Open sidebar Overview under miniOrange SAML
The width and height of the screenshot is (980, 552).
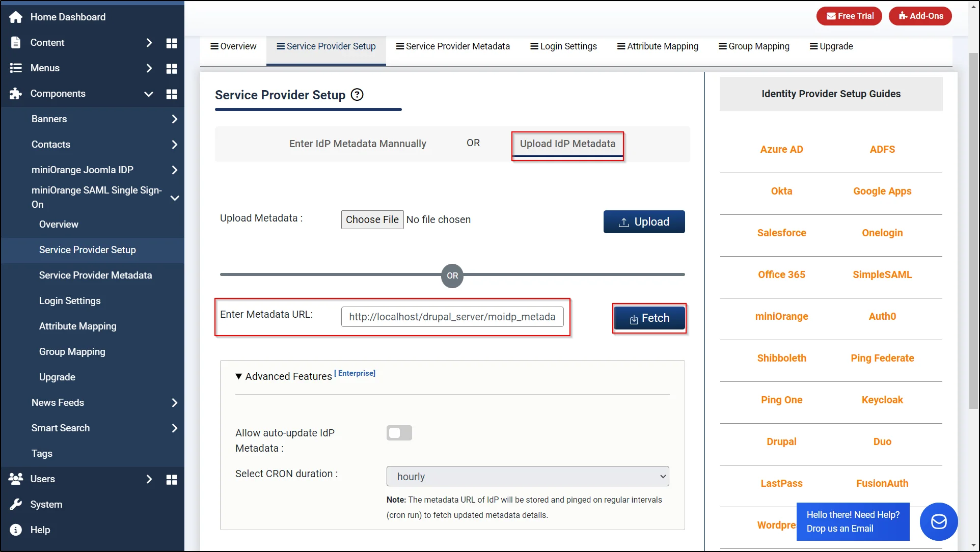59,225
